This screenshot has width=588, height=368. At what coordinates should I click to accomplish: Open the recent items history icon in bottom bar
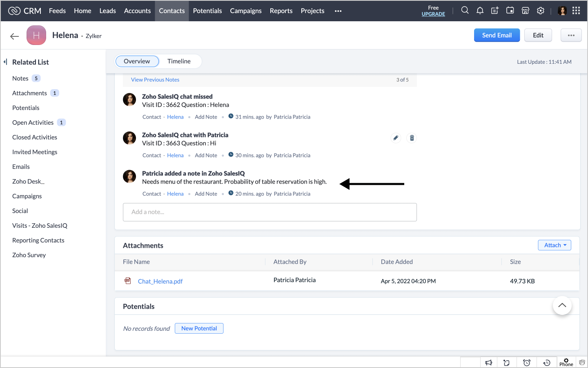pos(547,363)
